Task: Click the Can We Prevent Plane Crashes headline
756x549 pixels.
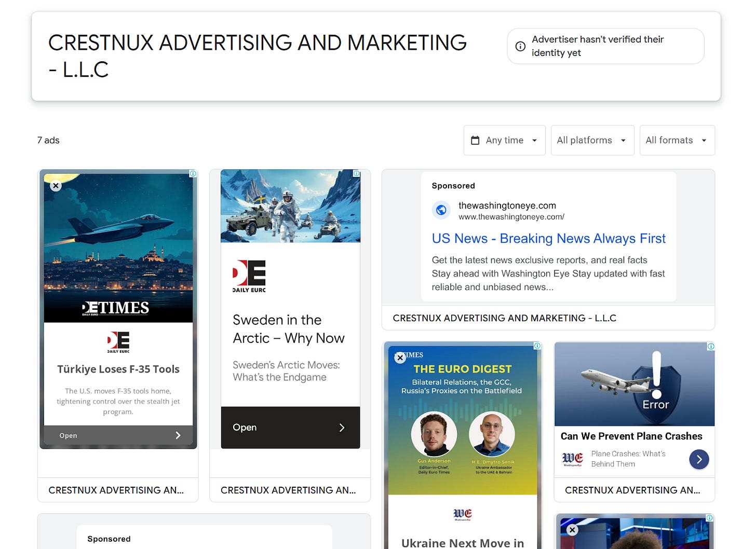Action: pos(631,436)
